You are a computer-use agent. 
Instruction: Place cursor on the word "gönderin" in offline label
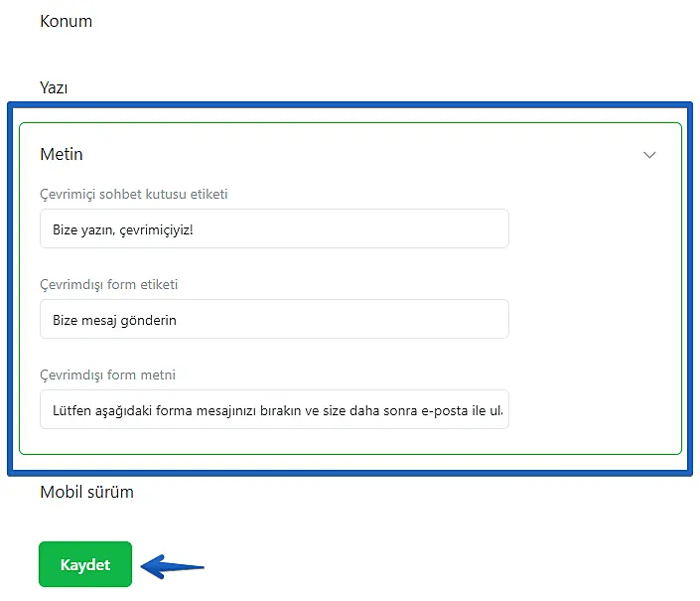click(150, 321)
